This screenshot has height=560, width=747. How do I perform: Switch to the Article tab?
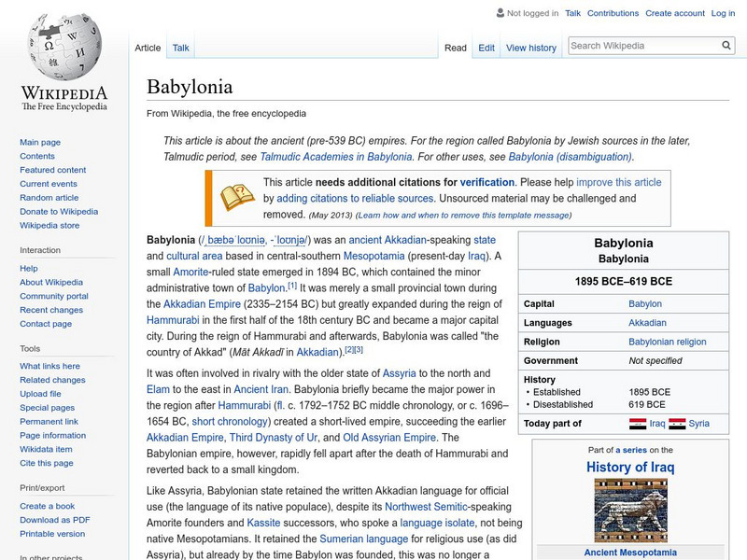point(148,48)
